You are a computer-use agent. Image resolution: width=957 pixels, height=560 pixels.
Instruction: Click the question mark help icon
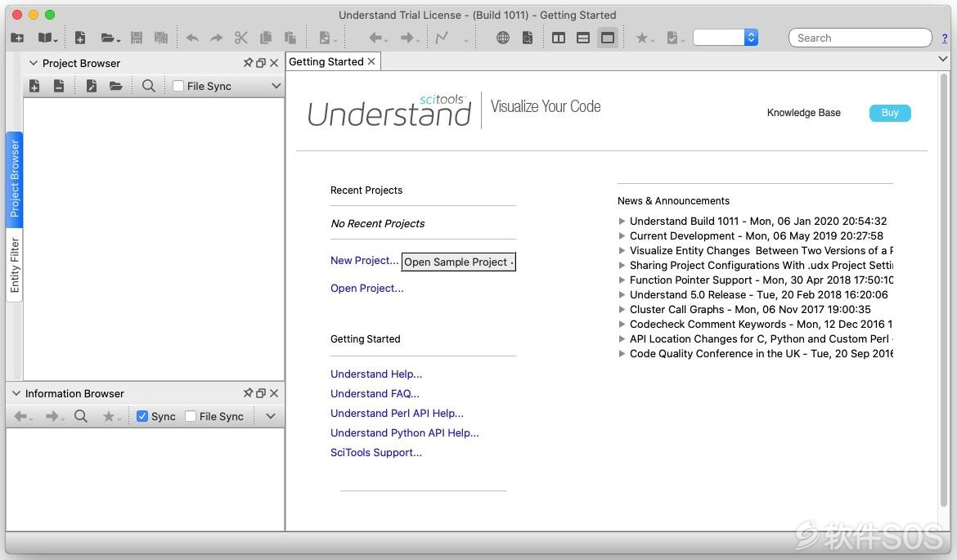[x=945, y=38]
